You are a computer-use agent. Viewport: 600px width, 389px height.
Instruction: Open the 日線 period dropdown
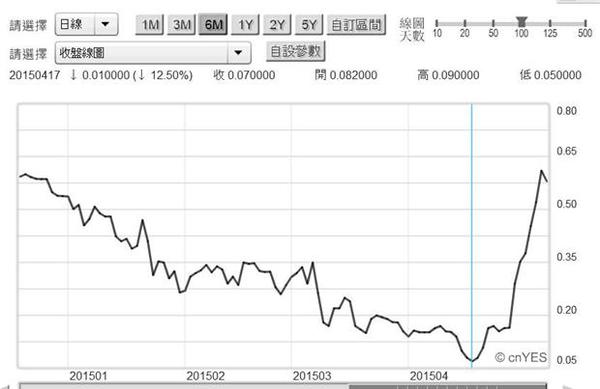click(86, 24)
